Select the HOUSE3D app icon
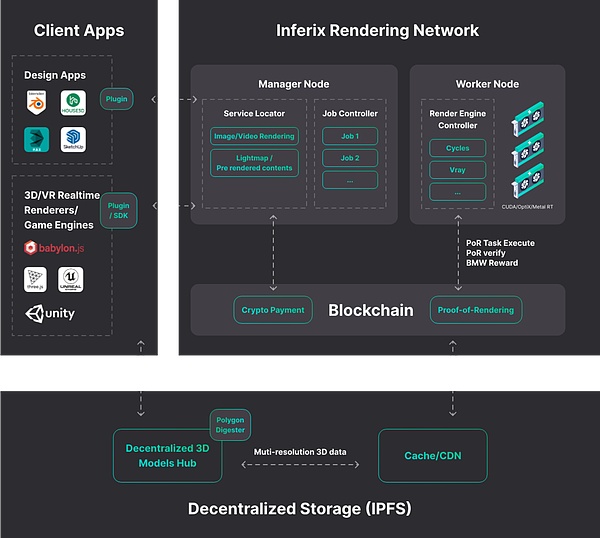The height and width of the screenshot is (538, 600). tap(71, 101)
